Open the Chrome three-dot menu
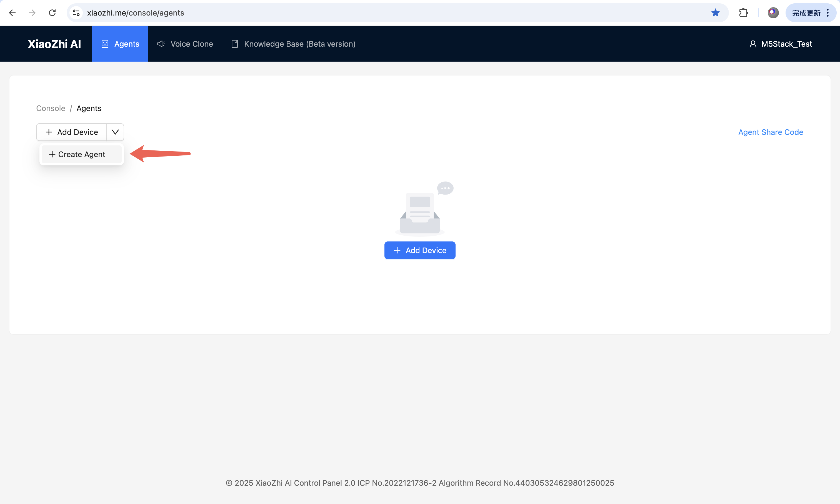 coord(828,13)
